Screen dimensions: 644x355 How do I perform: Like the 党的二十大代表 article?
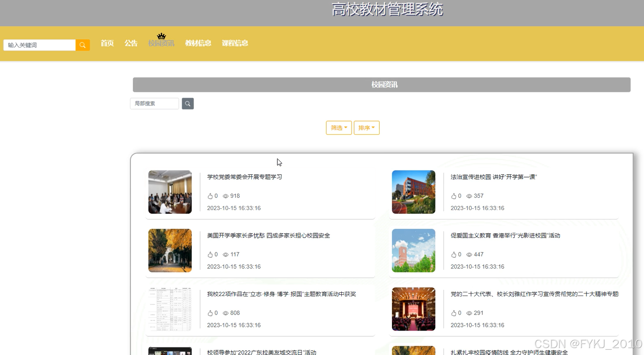pyautogui.click(x=454, y=313)
